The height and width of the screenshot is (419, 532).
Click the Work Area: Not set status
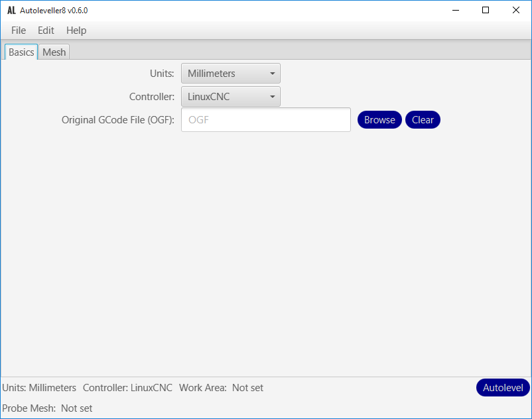221,388
